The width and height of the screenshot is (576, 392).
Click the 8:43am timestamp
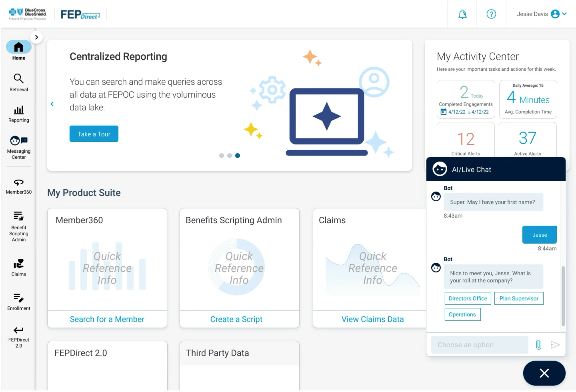[x=453, y=216]
